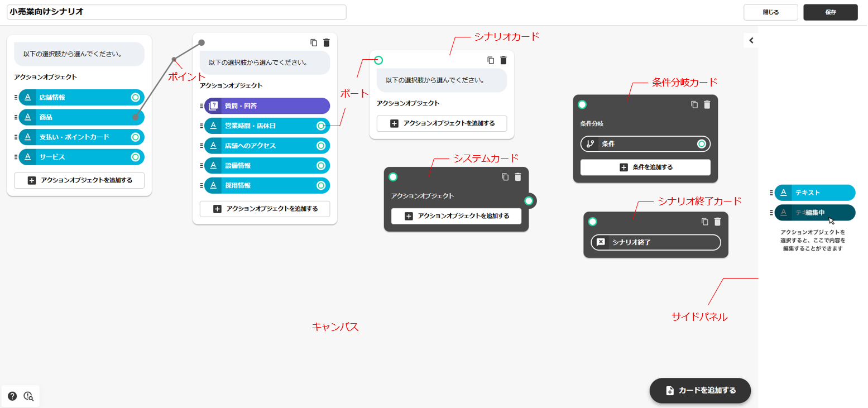Viewport: 868px width, 408px height.
Task: Open the help question mark icon
Action: pos(12,396)
